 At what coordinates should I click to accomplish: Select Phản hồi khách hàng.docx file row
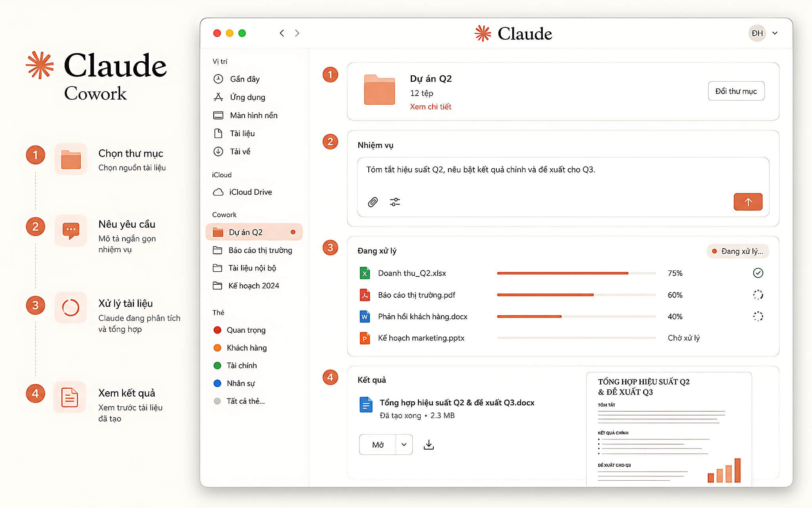tap(562, 316)
